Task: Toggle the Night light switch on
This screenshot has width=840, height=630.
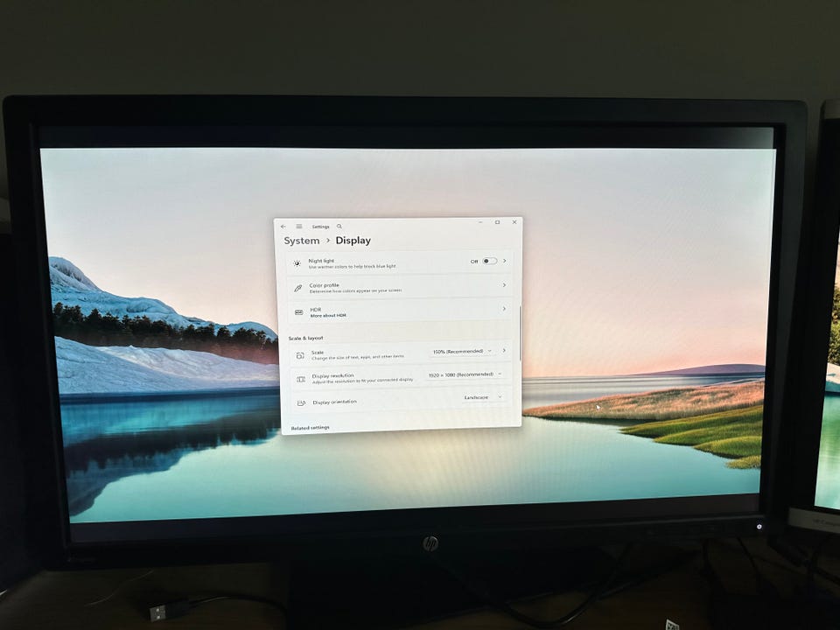Action: (x=490, y=261)
